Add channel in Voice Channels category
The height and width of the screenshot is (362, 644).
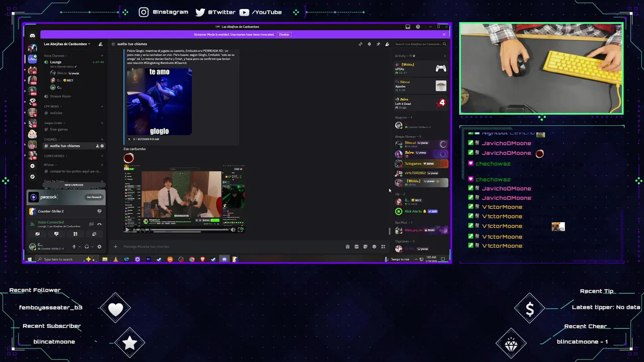[x=102, y=56]
